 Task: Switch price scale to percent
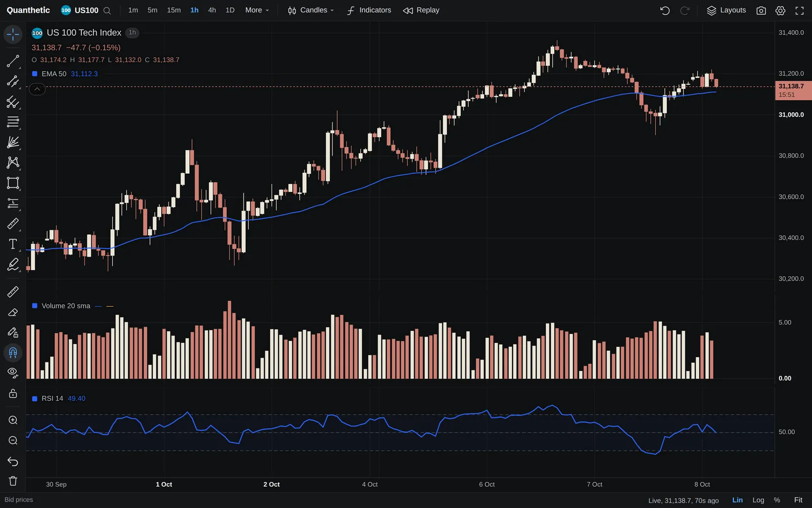[777, 500]
